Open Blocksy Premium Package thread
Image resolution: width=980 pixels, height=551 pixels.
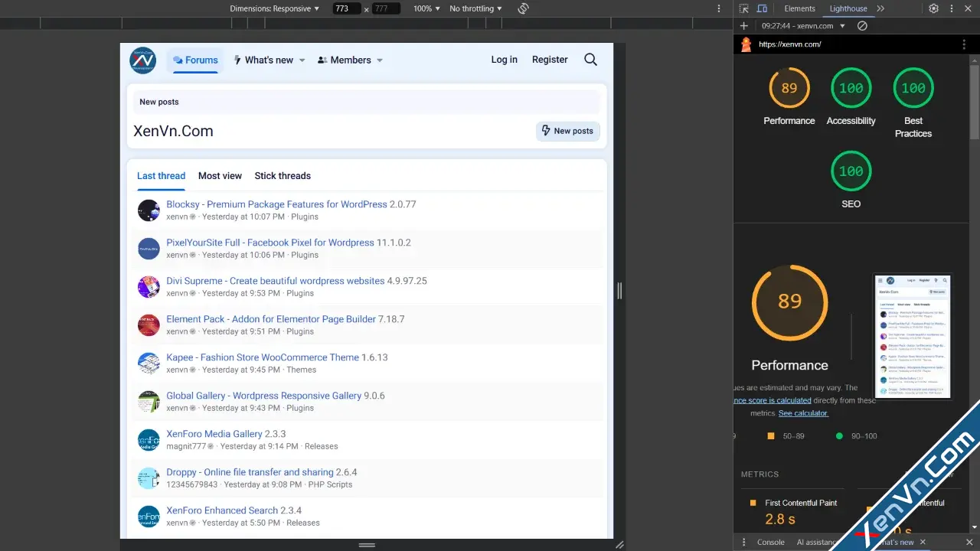click(x=276, y=204)
